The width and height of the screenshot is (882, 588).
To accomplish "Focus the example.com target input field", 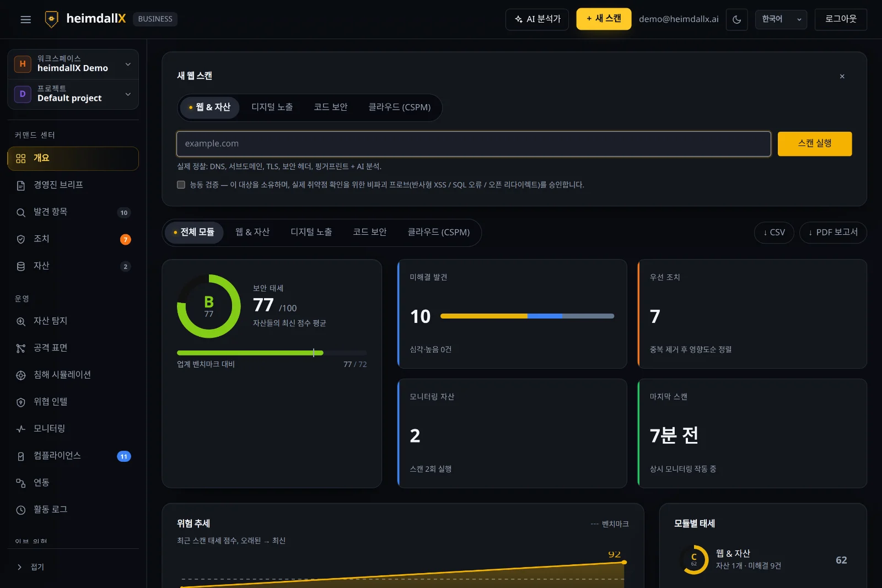I will (474, 144).
